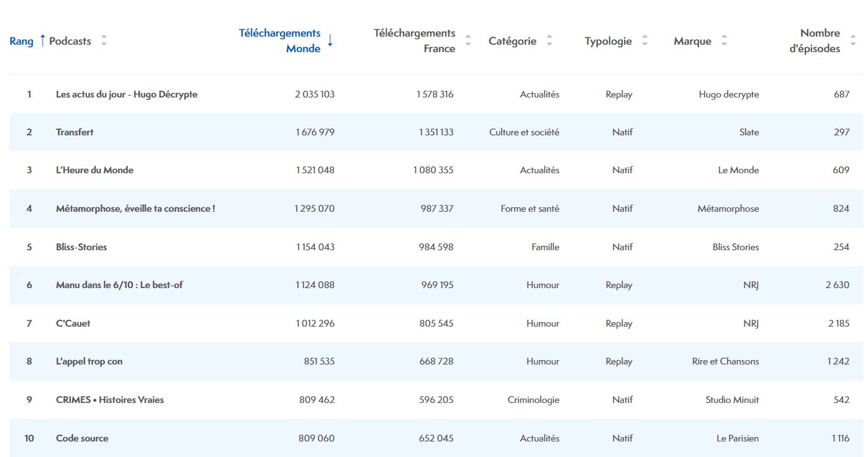Click Forme et santé category cell
Screen dimensions: 868x457
tap(530, 209)
